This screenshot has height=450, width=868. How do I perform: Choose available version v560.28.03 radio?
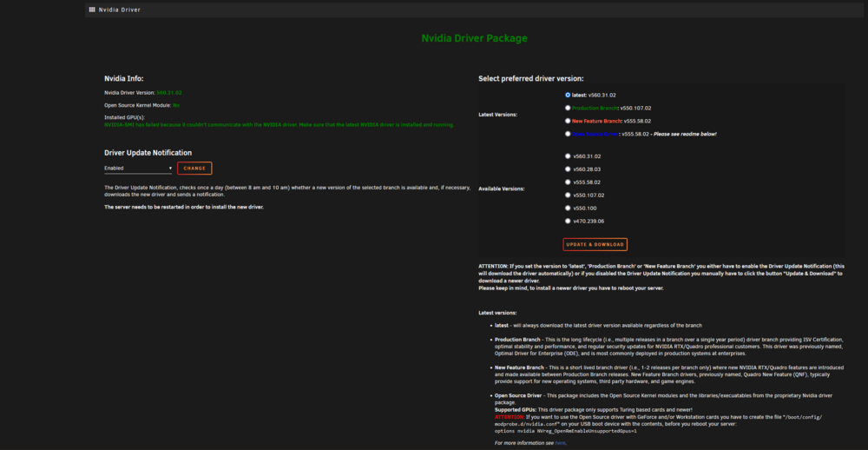(x=568, y=169)
